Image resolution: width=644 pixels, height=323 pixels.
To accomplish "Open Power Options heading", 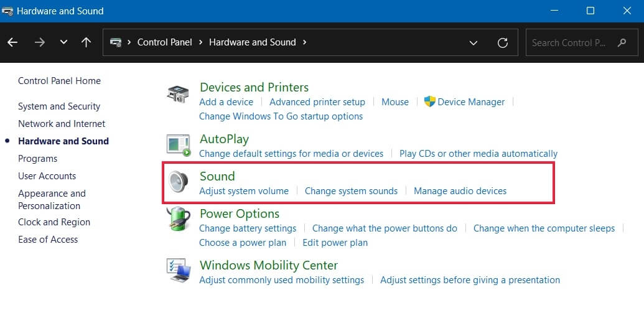I will (240, 213).
